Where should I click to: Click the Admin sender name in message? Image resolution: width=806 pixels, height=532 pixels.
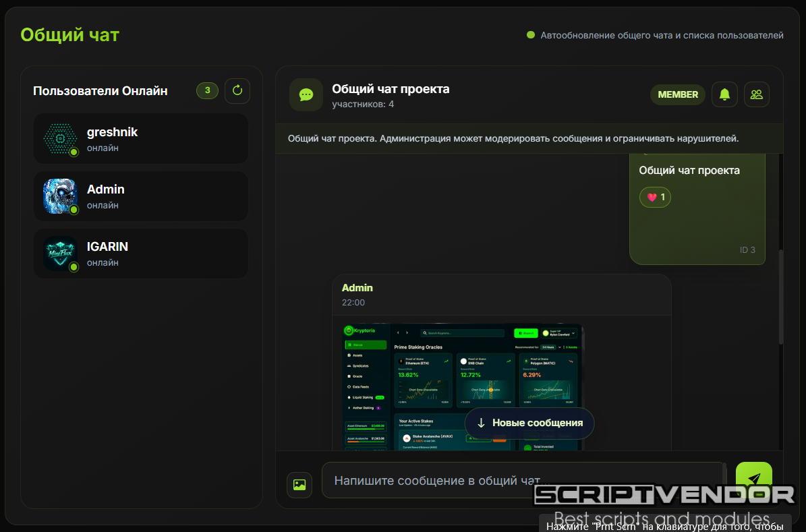(x=357, y=288)
